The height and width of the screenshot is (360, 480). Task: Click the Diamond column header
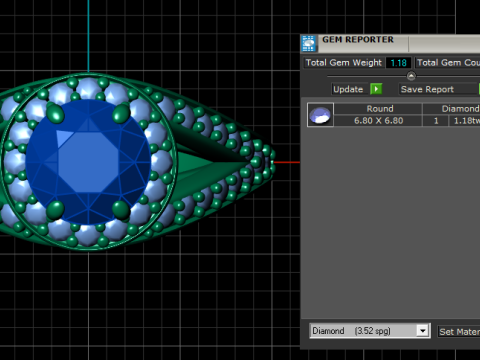point(452,109)
